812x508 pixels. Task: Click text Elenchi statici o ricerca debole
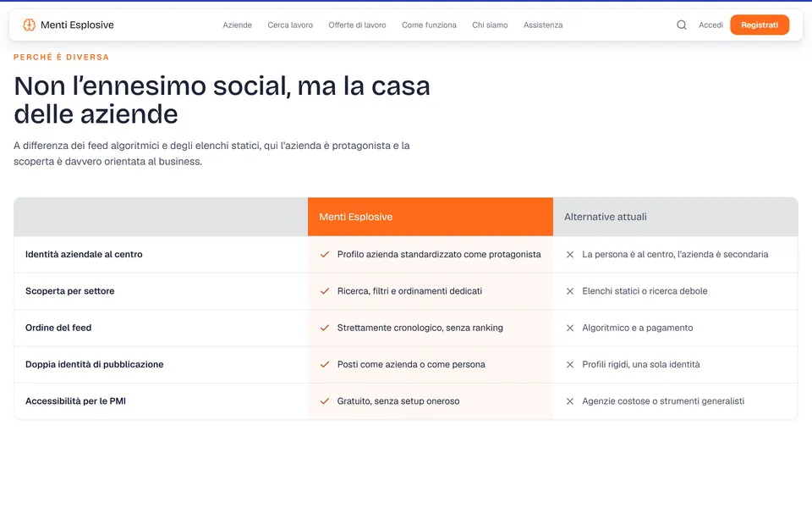pos(645,291)
